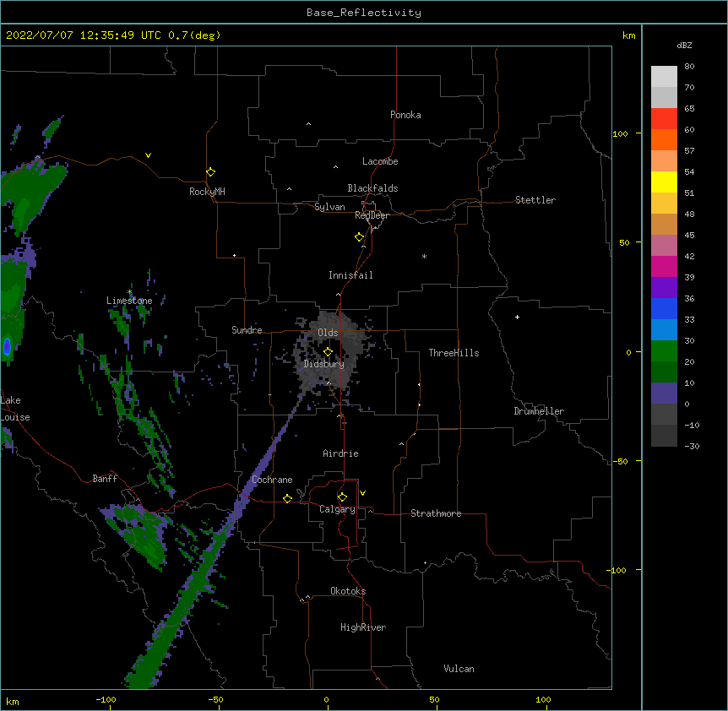Click the Sylvan town label
This screenshot has width=728, height=711.
coord(329,207)
